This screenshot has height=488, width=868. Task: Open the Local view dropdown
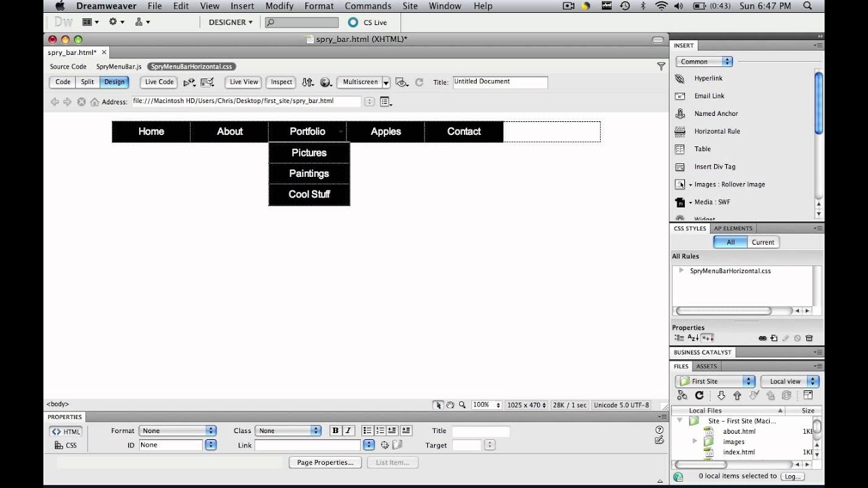pos(790,382)
